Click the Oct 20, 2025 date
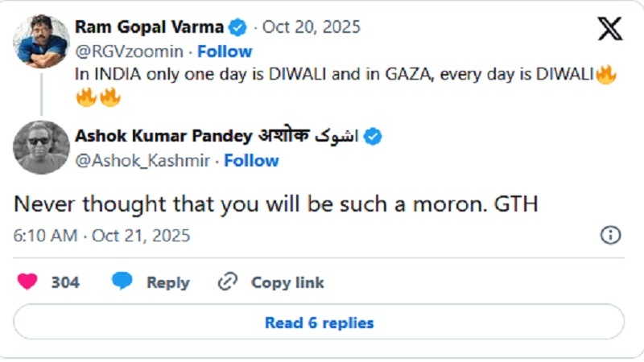 pos(312,27)
